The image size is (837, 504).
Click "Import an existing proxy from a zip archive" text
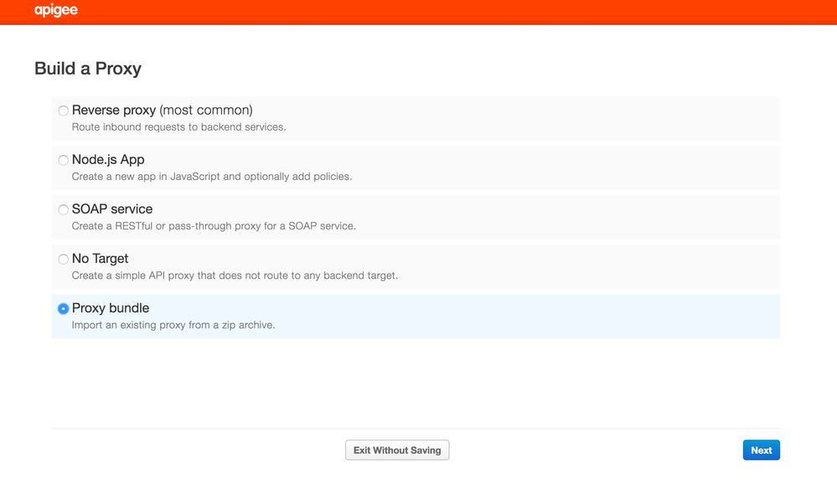(173, 326)
